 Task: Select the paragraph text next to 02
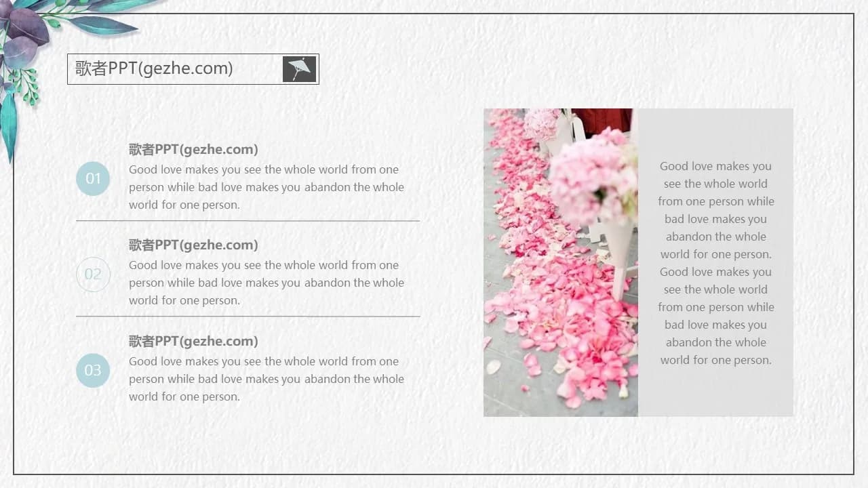tap(266, 283)
